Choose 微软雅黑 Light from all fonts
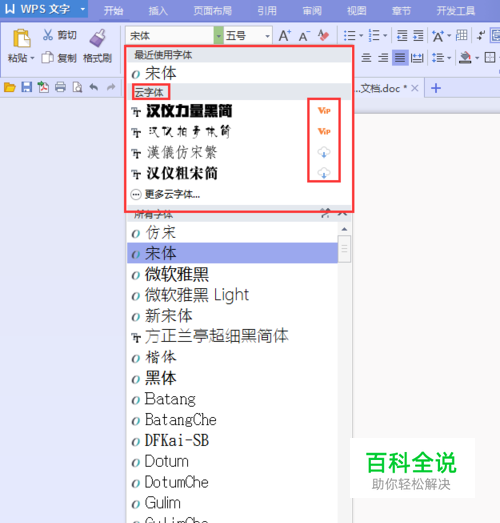The height and width of the screenshot is (523, 500). pos(232,295)
